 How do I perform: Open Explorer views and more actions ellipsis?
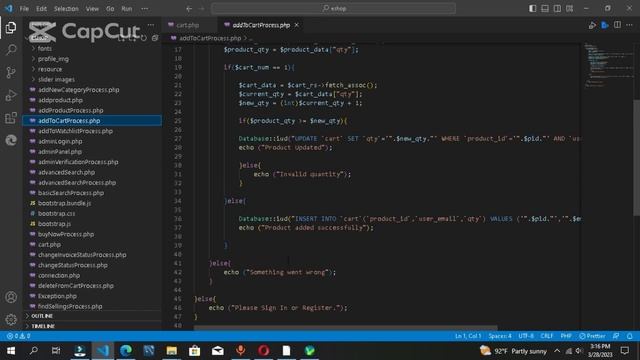tap(151, 25)
